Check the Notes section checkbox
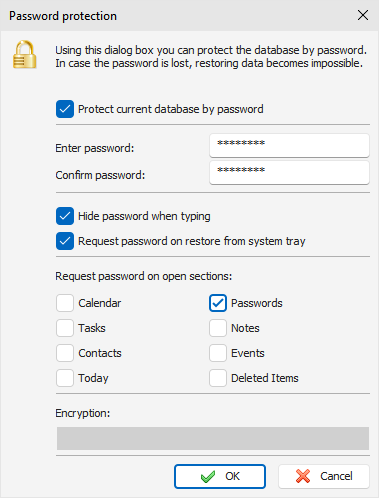This screenshot has width=379, height=498. [x=218, y=328]
